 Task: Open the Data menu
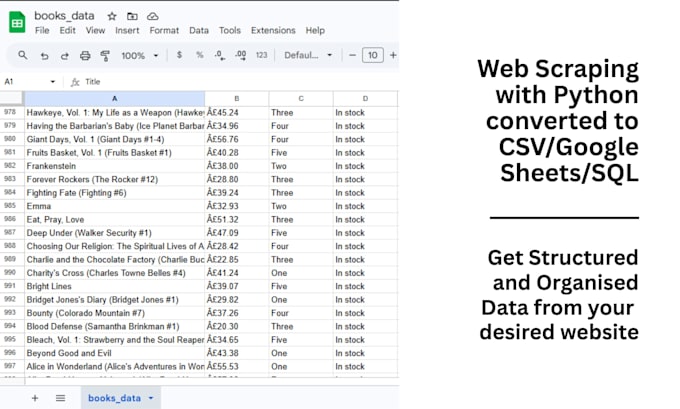click(x=199, y=30)
